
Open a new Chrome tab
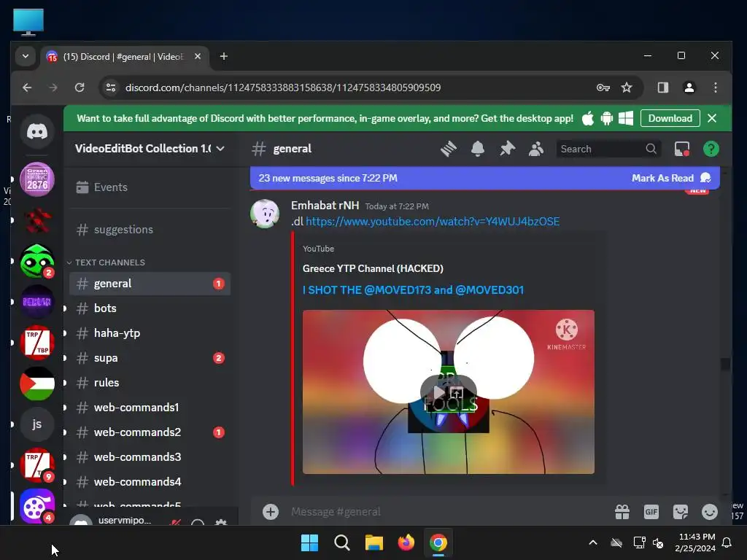tap(223, 57)
